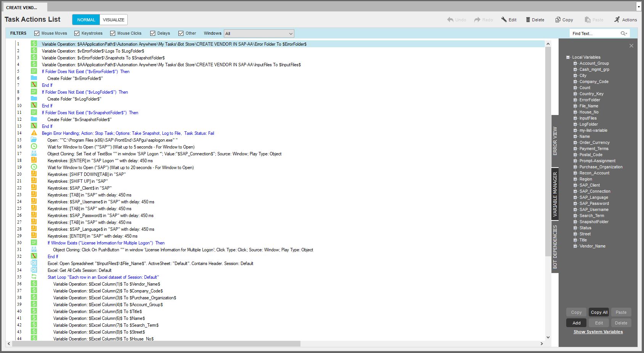Toggle the Keystrokes filter checkbox
The image size is (644, 353).
point(77,34)
